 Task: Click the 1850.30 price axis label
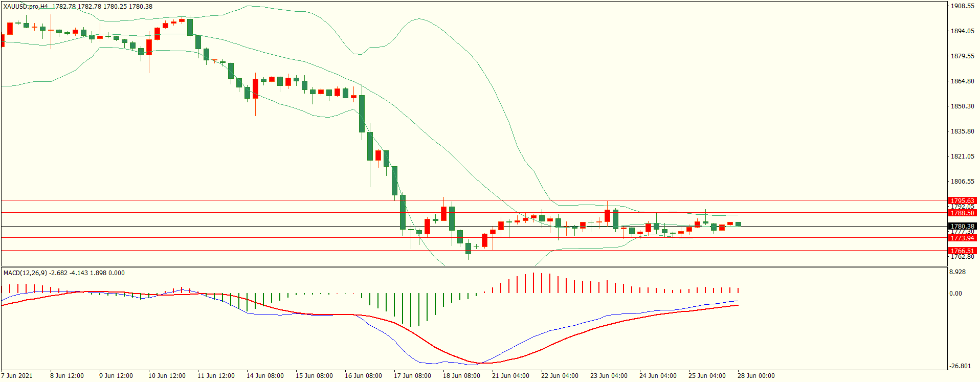tap(962, 106)
